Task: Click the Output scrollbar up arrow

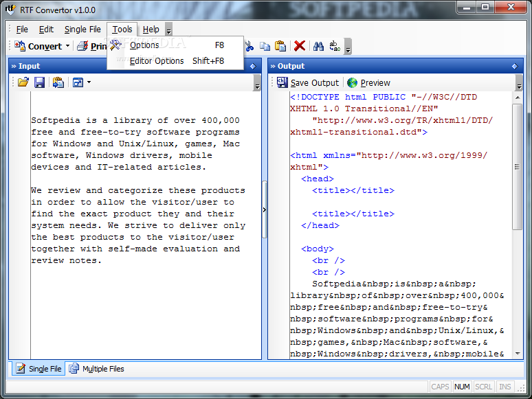Action: 518,98
